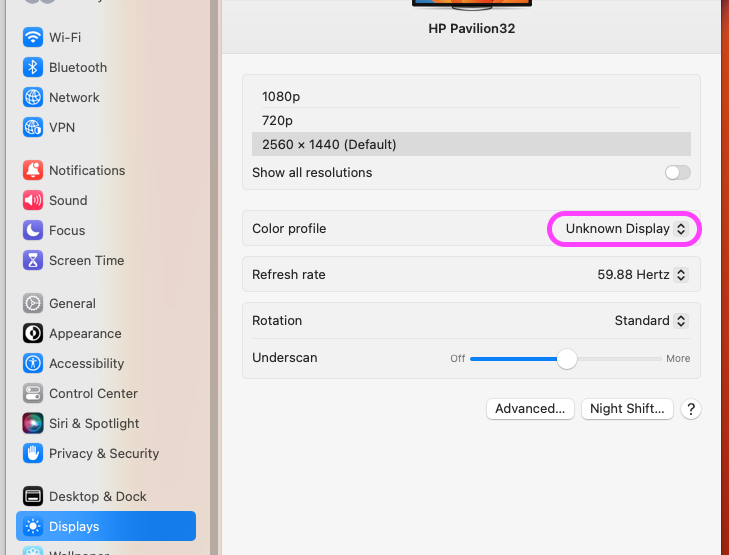
Task: Click the Displays sun icon
Action: click(33, 526)
